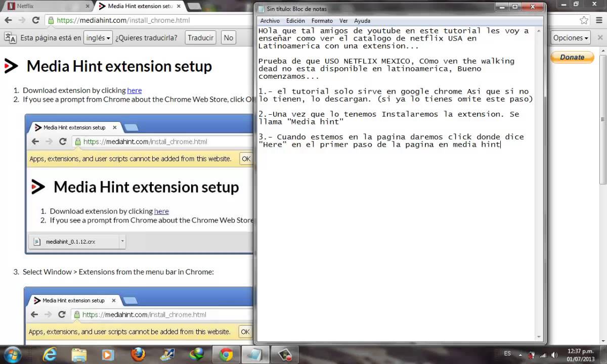Click the screen recorder taskbar icon
607x364 pixels.
(285, 354)
